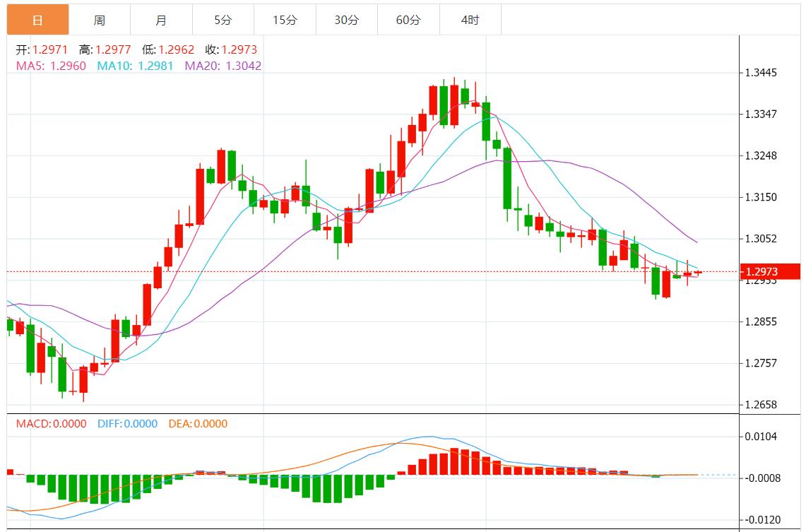
Task: Switch to the 月 monthly tab
Action: pos(161,20)
